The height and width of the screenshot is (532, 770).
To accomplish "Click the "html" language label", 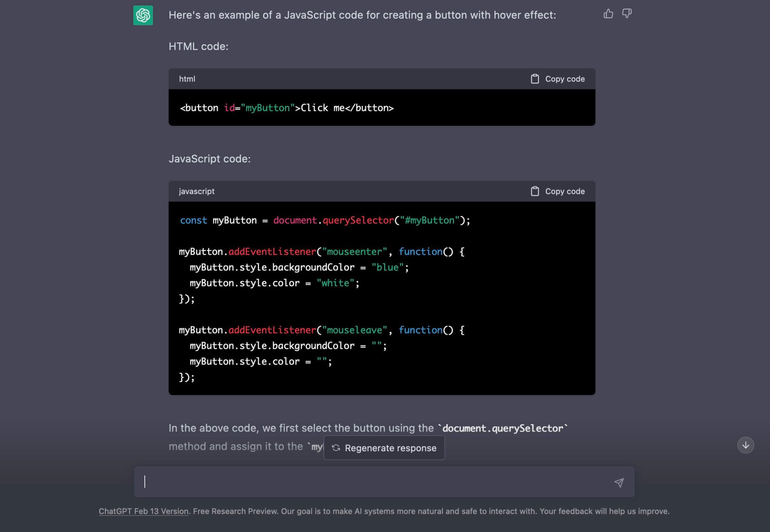I will (x=187, y=79).
